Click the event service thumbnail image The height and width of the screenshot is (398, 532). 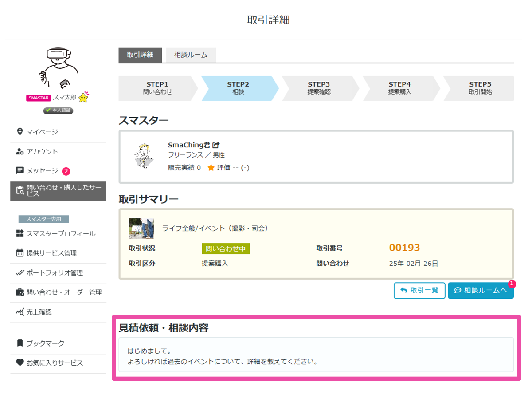pos(141,229)
